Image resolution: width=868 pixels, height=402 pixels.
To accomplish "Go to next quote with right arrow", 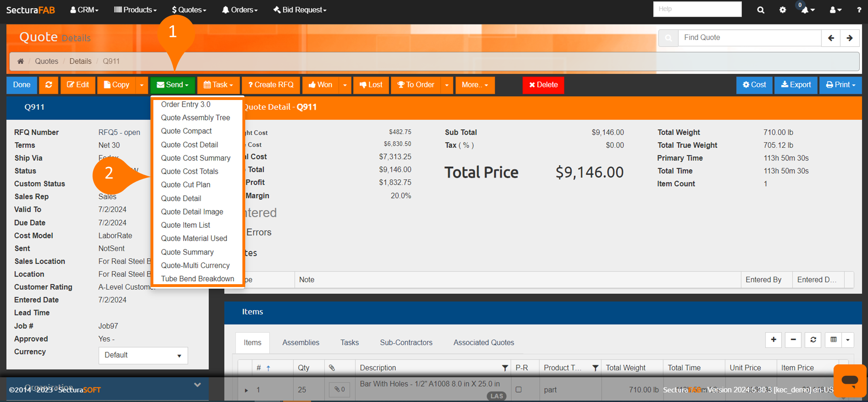I will click(849, 38).
